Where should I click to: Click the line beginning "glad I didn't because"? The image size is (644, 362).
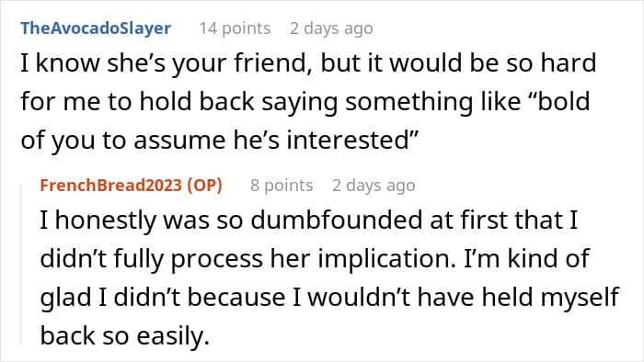(329, 297)
